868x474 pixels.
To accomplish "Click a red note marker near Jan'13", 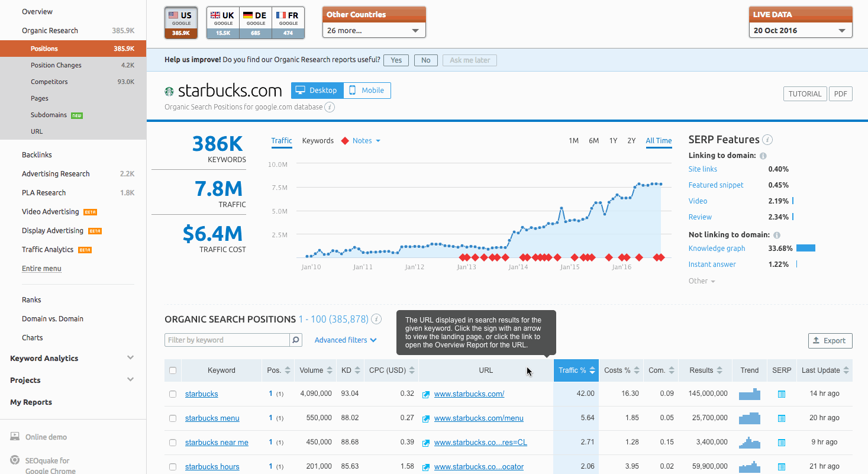I will [x=465, y=257].
